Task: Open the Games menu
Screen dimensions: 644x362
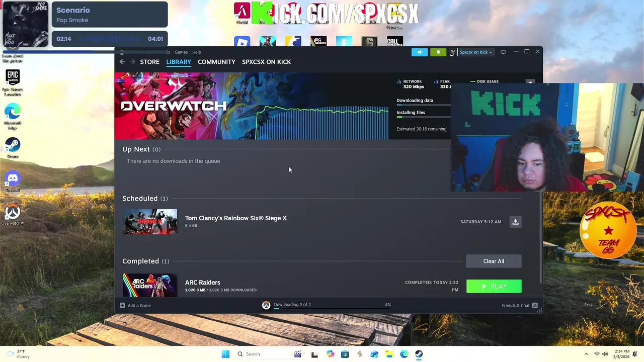Action: (x=181, y=52)
